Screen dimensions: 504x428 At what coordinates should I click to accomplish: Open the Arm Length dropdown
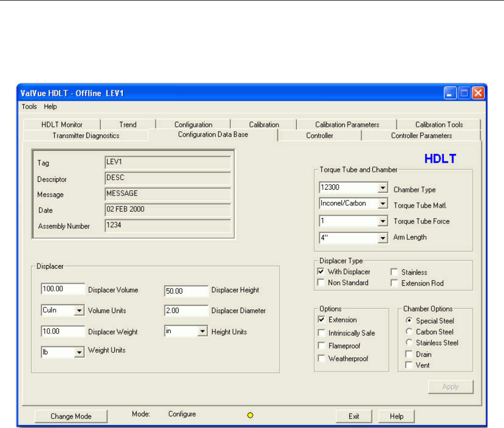(x=382, y=238)
